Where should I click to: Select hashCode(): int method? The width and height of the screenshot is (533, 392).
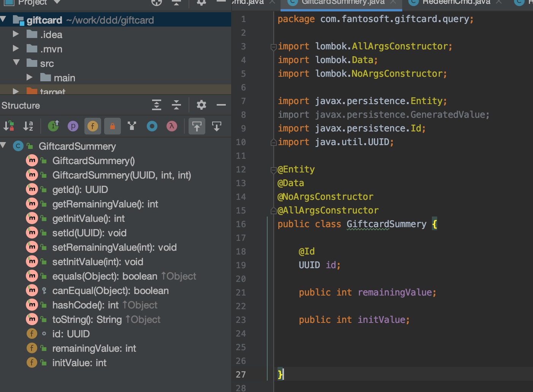click(x=86, y=305)
